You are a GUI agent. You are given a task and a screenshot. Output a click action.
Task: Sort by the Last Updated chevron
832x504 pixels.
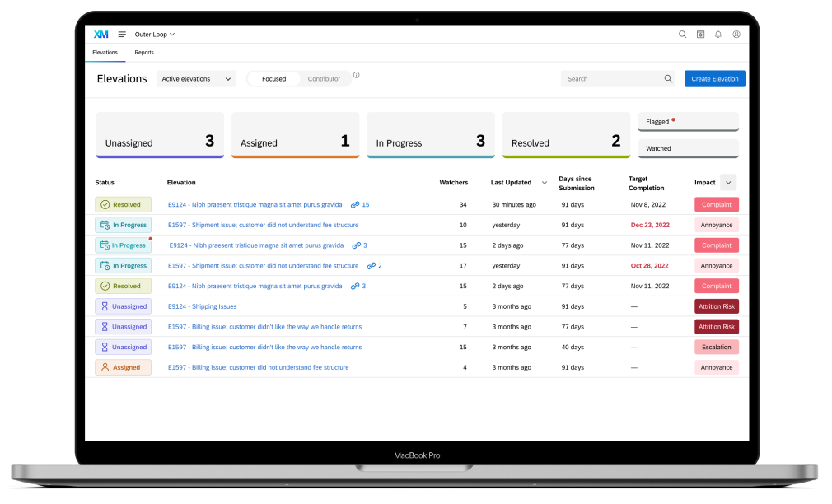click(x=545, y=183)
